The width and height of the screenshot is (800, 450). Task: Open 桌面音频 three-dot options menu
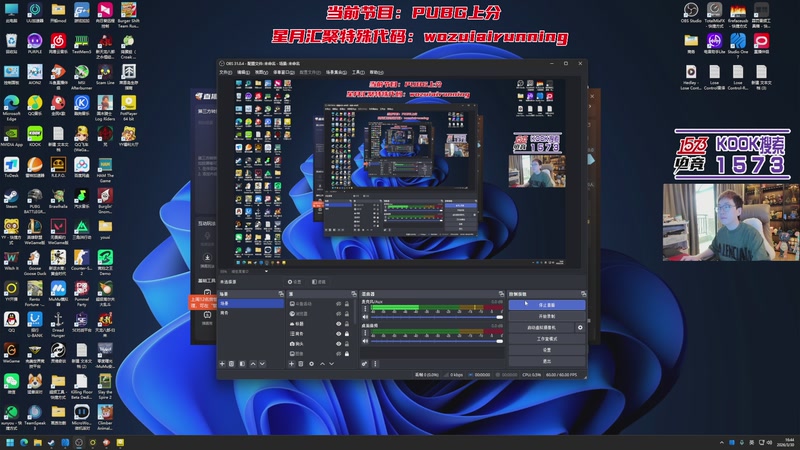pos(365,333)
